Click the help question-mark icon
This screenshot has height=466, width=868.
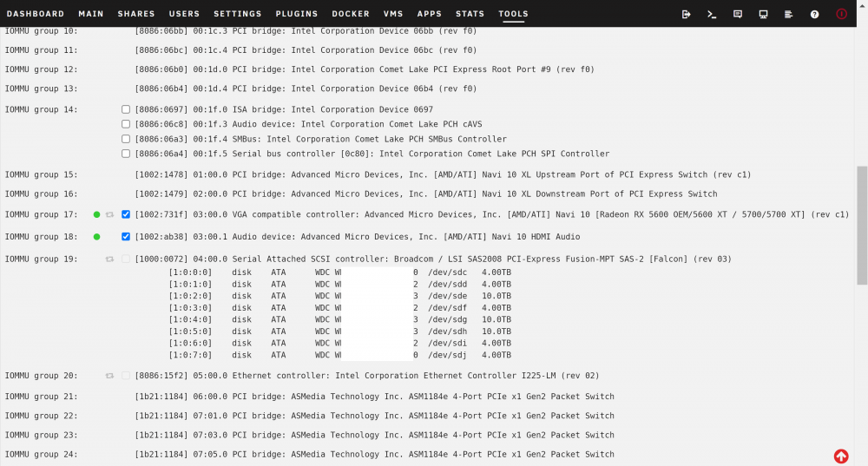tap(814, 15)
